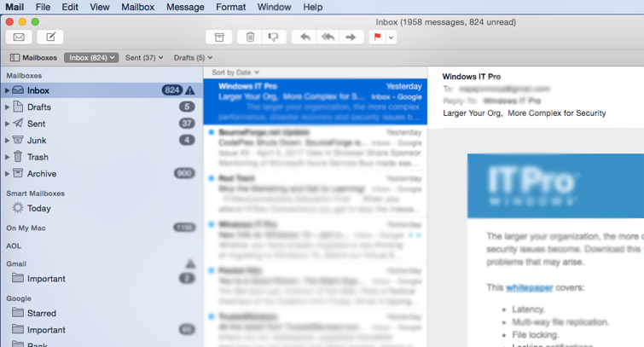
Task: Compose a new message
Action: [x=50, y=37]
